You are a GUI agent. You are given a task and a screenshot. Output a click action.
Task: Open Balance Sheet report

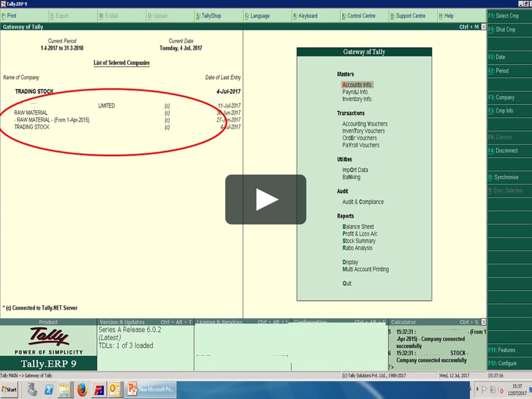358,227
